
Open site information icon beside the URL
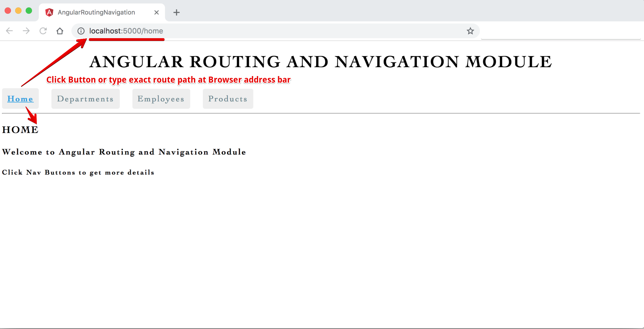81,31
